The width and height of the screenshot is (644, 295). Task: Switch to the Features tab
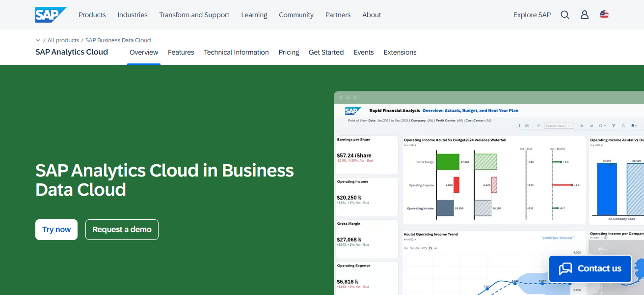pyautogui.click(x=181, y=52)
